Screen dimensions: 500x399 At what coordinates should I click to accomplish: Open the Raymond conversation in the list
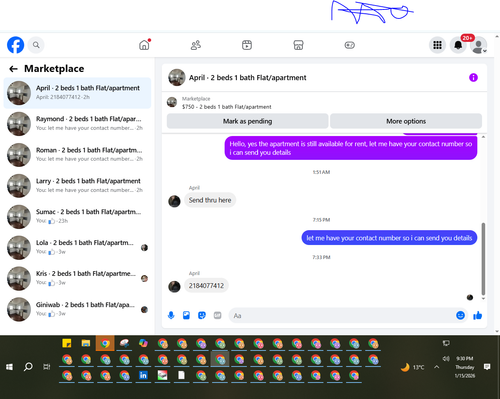pos(77,124)
